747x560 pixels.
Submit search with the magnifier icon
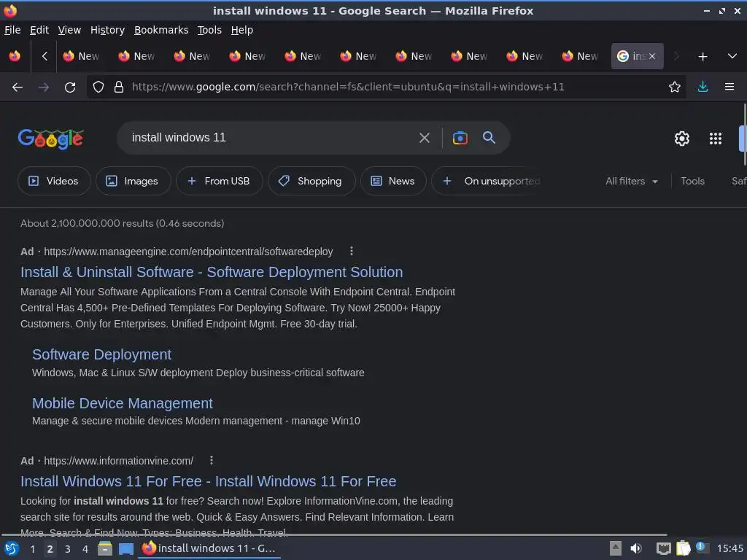(489, 138)
